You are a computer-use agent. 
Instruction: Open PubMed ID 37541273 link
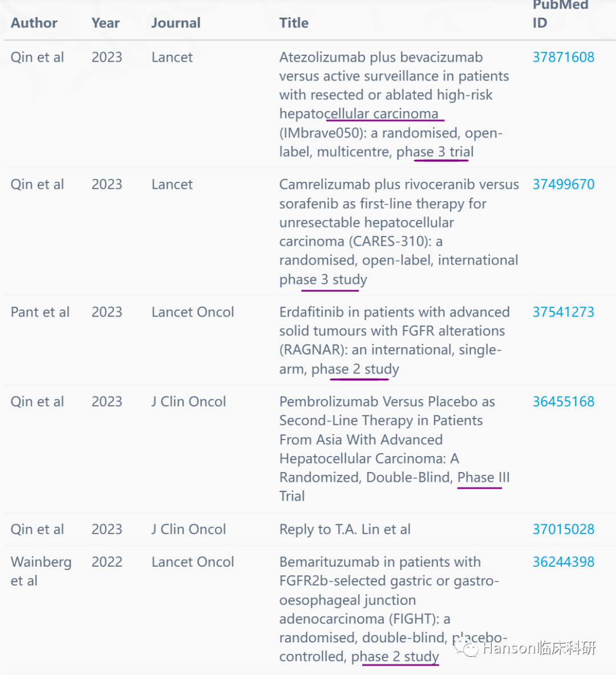(563, 312)
